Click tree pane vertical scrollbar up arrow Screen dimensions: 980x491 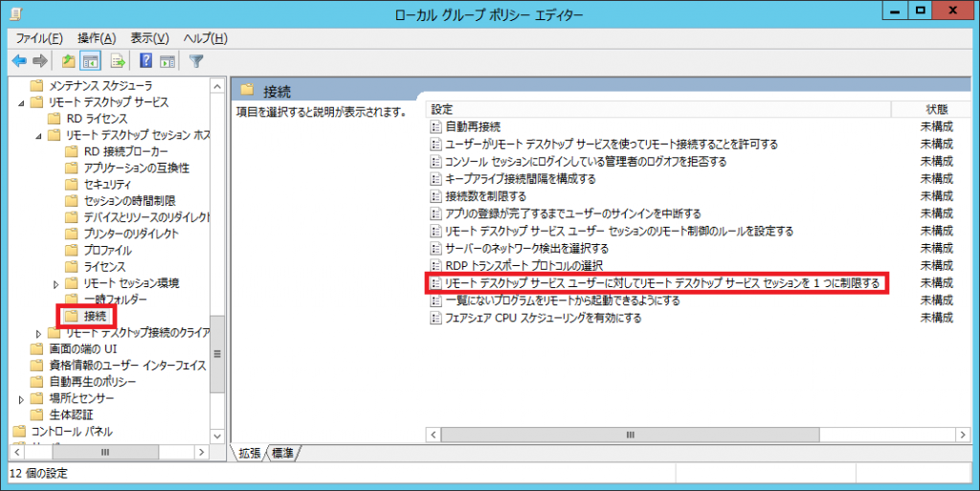click(217, 86)
